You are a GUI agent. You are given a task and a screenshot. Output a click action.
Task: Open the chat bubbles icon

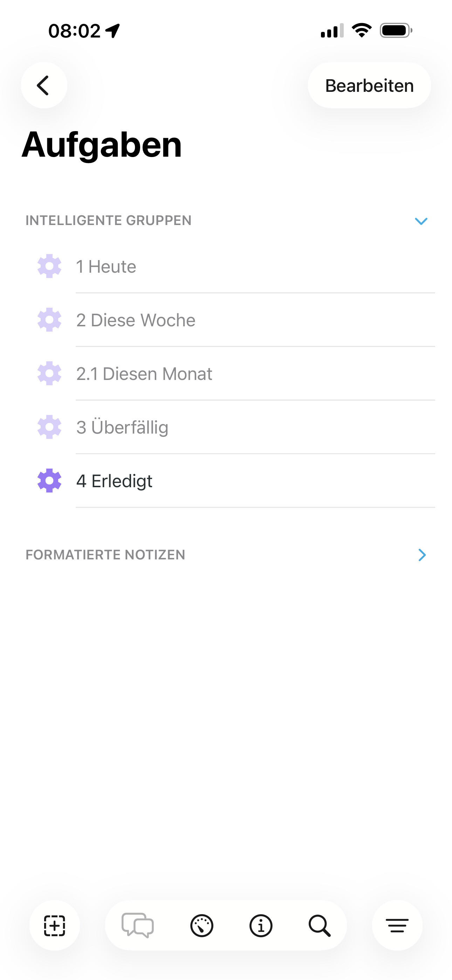point(137,926)
